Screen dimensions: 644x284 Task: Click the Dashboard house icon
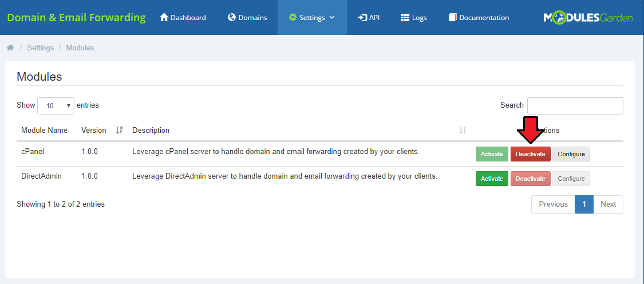pyautogui.click(x=164, y=17)
